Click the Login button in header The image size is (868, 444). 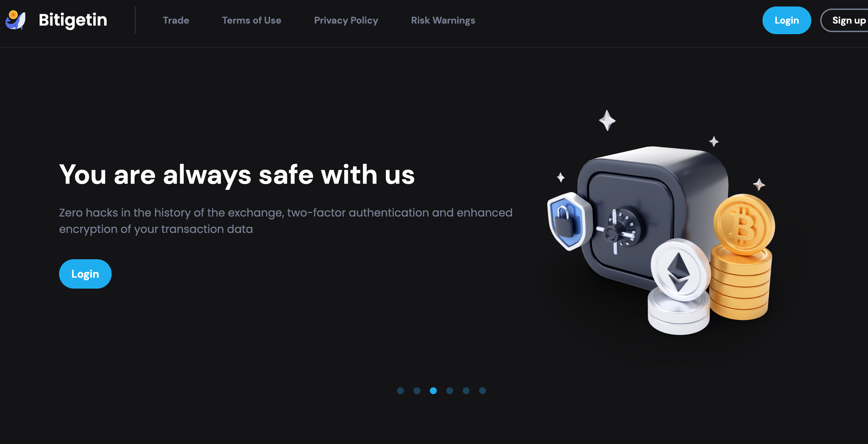click(786, 20)
